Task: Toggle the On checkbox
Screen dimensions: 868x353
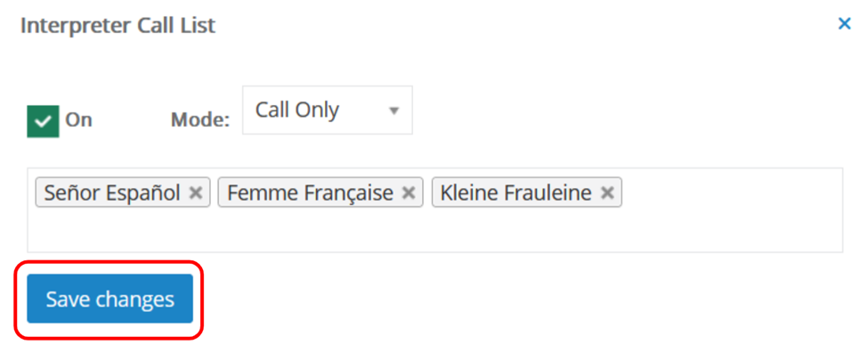Action: click(43, 121)
